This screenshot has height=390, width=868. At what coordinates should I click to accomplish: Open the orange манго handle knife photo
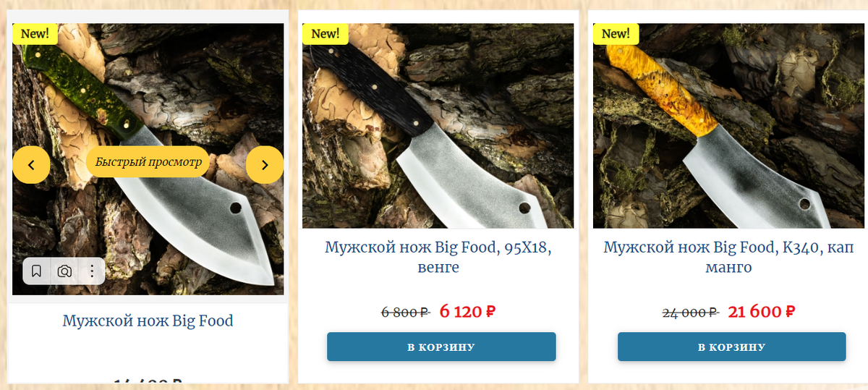pyautogui.click(x=728, y=126)
